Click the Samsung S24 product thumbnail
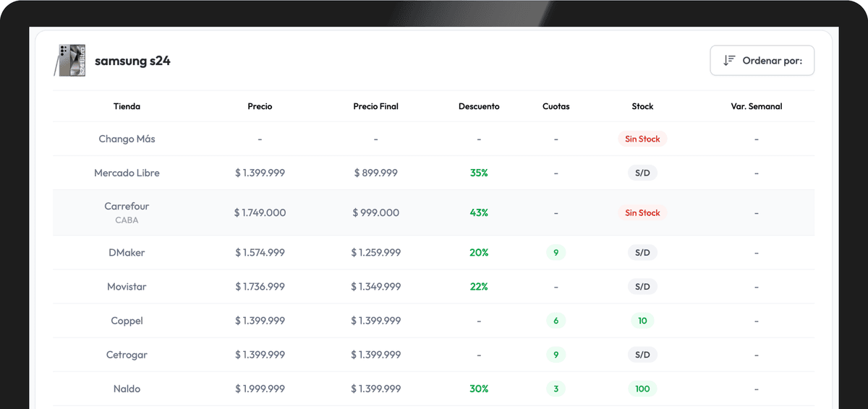The image size is (868, 409). tap(70, 60)
